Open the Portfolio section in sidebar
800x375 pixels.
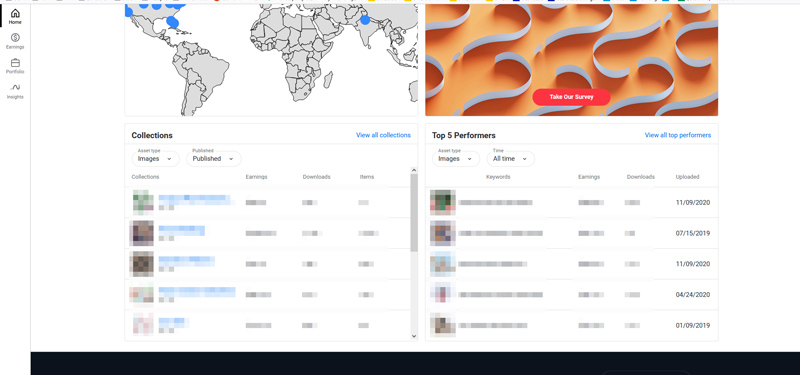[x=15, y=66]
